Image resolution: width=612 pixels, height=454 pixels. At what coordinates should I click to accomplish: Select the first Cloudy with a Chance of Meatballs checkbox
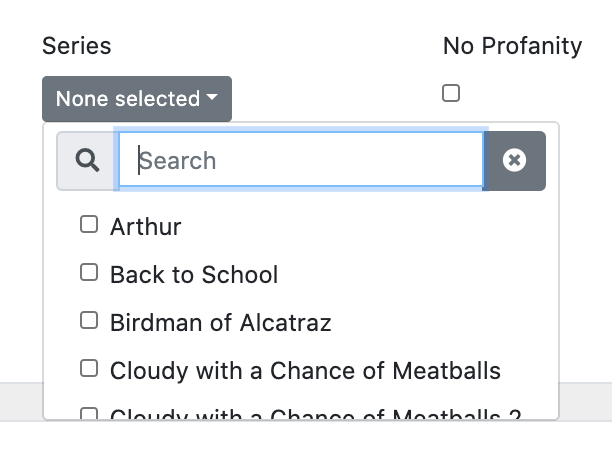[89, 369]
